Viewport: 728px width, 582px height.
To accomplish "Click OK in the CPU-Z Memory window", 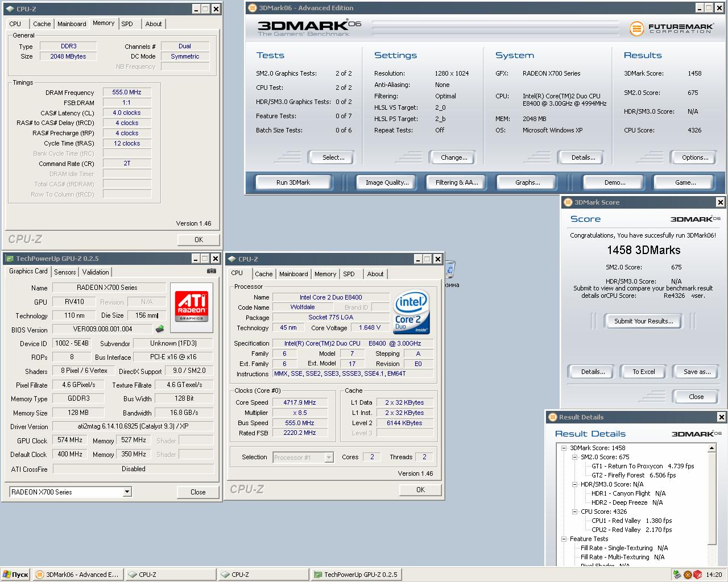I will (x=198, y=240).
